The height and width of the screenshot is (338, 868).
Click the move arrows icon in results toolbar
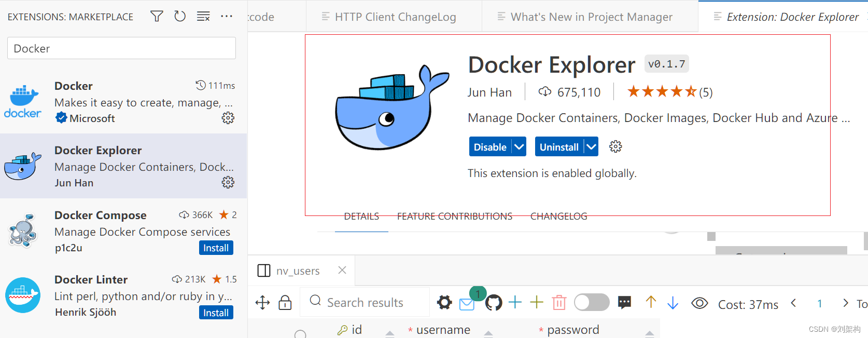(263, 303)
